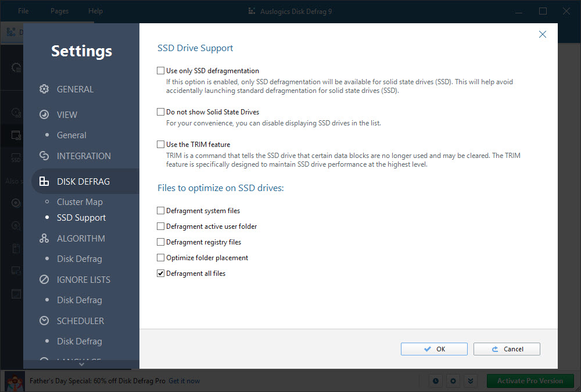This screenshot has width=581, height=392.
Task: Click the down chevron below the Settings list
Action: (81, 365)
